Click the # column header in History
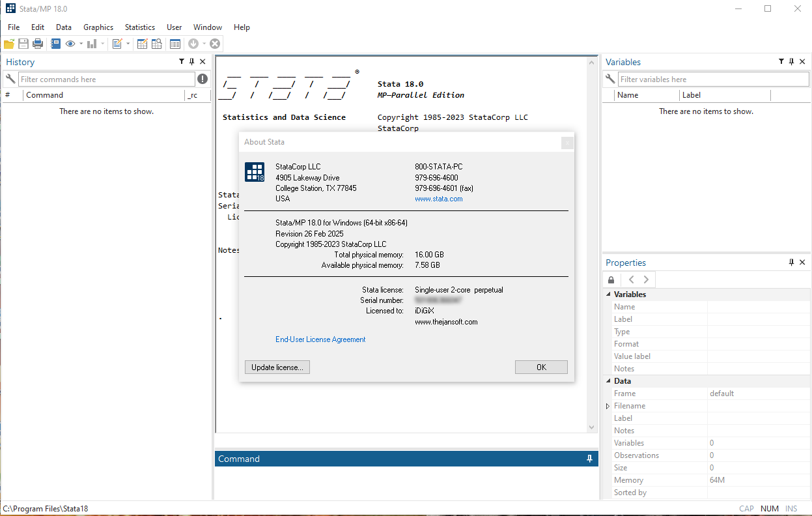Screen dimensions: 812x516 coord(13,95)
